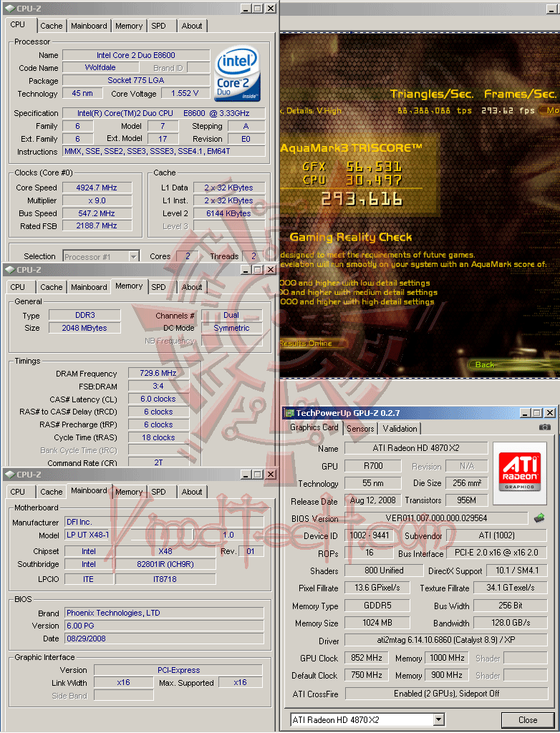Click the Manufacturer value DFI Inc.
Screen dimensions: 560x733
164,522
